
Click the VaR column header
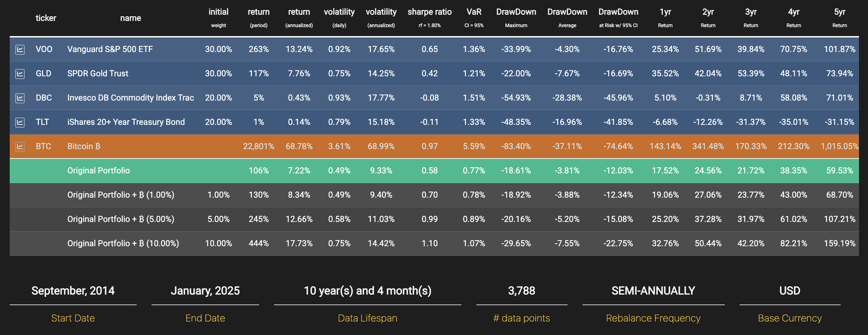474,12
